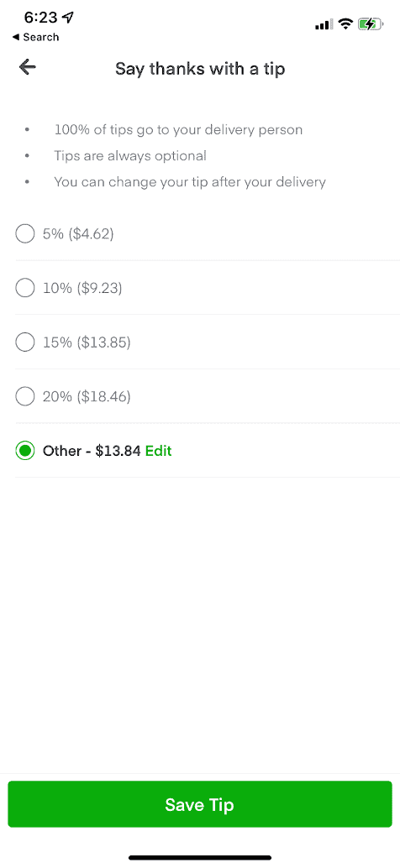Tap the location services arrow icon

click(67, 18)
